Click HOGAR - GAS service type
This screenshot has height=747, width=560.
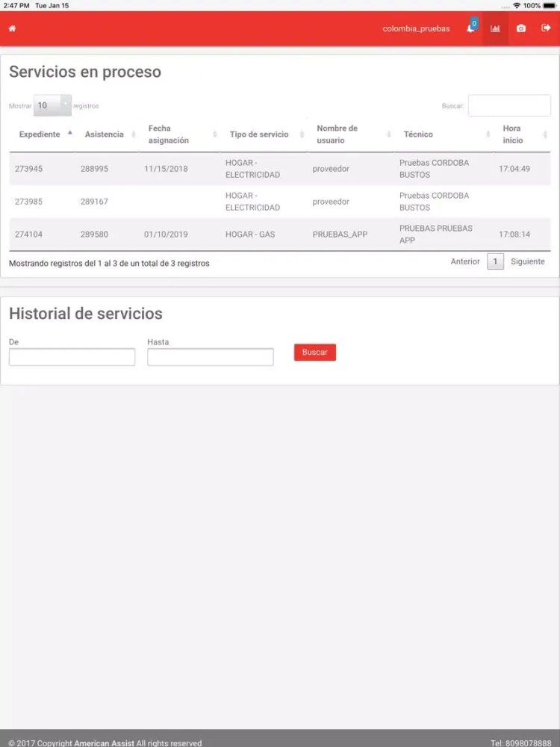[250, 235]
